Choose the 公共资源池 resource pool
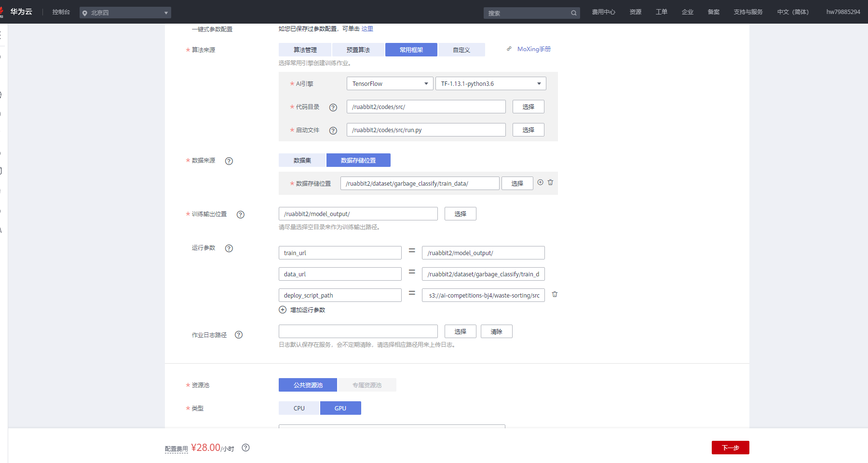Screen dimensions: 868x463 [x=308, y=385]
